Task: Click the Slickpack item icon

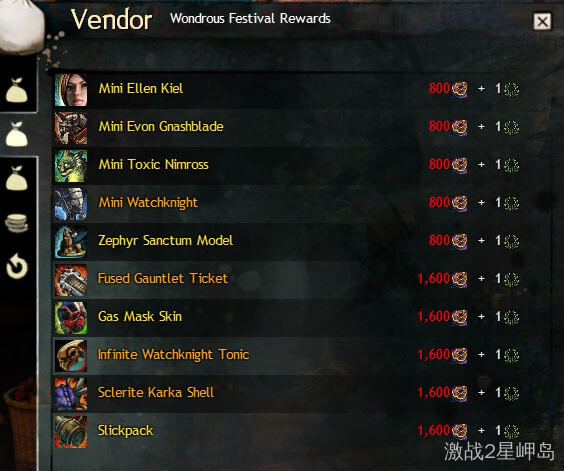Action: pyautogui.click(x=71, y=432)
